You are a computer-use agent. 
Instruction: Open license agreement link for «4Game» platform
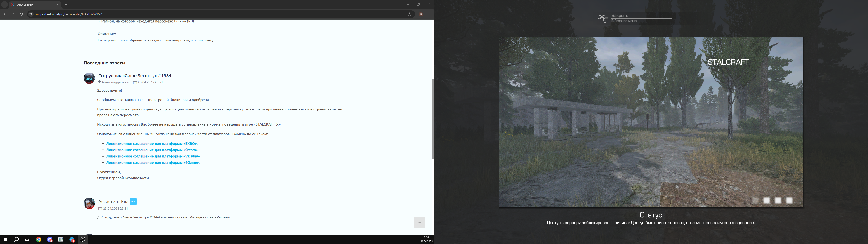(153, 163)
